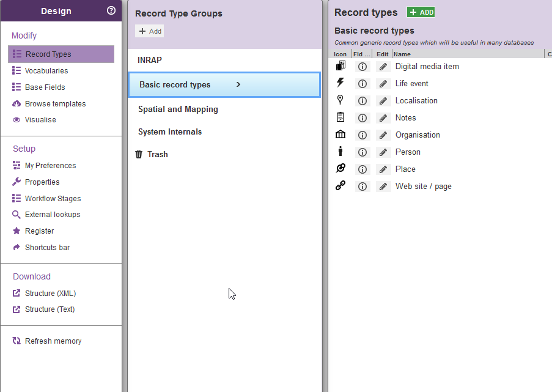Viewport: 552px width, 392px height.
Task: Click the help icon beside Design
Action: [111, 10]
